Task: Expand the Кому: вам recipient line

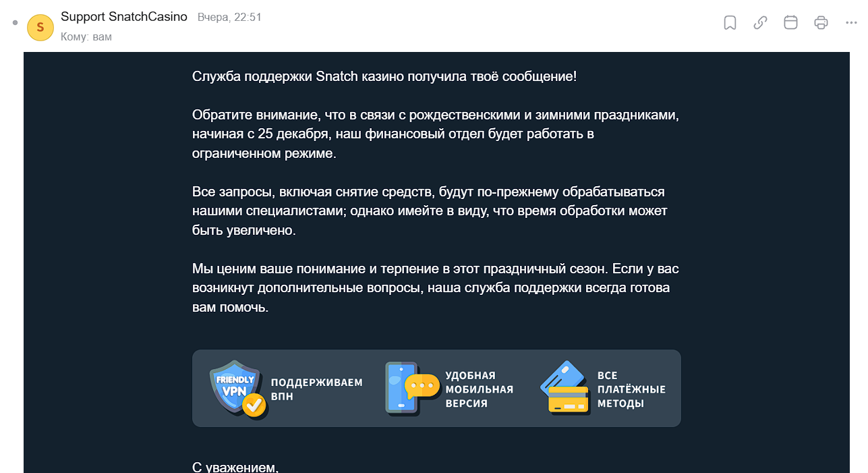Action: [x=86, y=36]
